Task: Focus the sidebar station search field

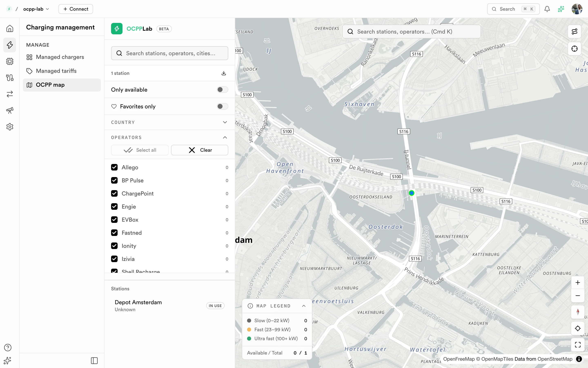Action: click(x=169, y=53)
